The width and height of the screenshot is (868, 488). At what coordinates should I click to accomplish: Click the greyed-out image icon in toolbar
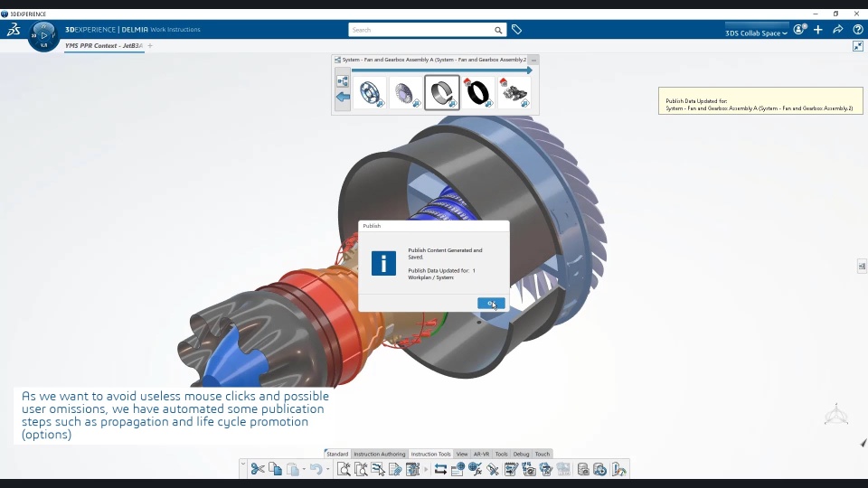(563, 470)
